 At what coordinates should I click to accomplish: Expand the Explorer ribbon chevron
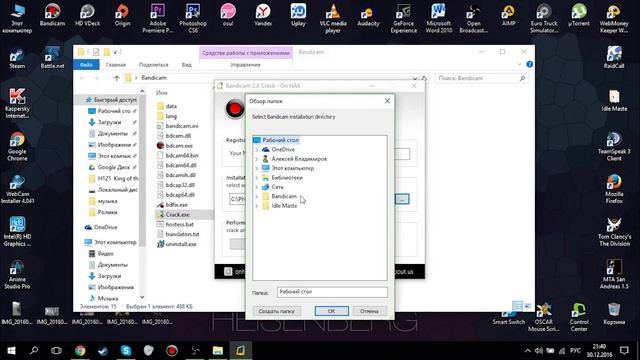click(519, 64)
